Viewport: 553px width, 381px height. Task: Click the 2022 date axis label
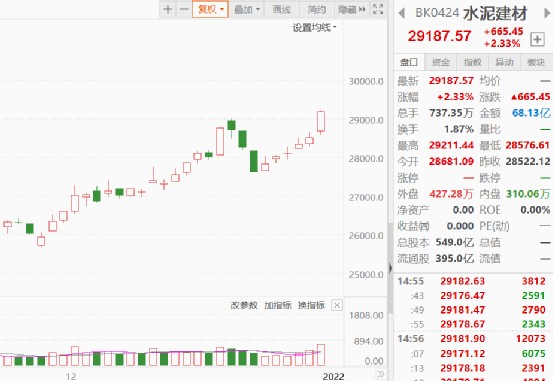point(333,376)
